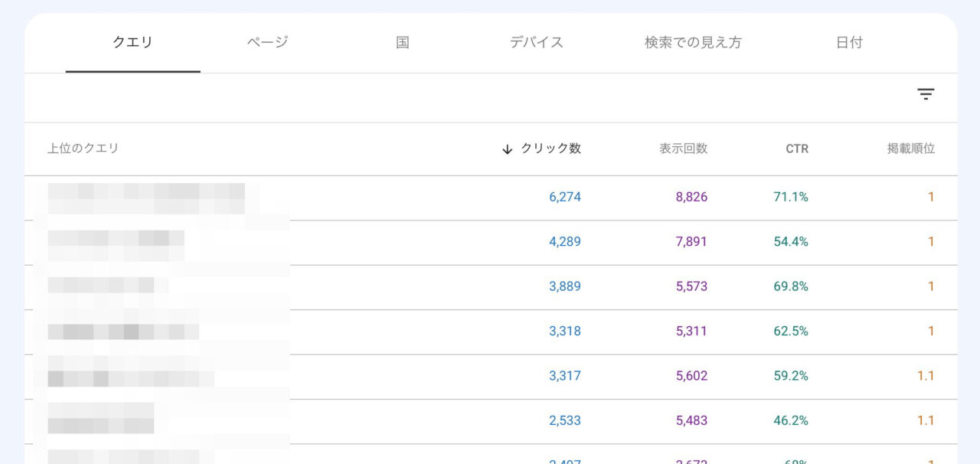Open the filter rows icon
Screen dimensions: 980x464
[x=926, y=94]
